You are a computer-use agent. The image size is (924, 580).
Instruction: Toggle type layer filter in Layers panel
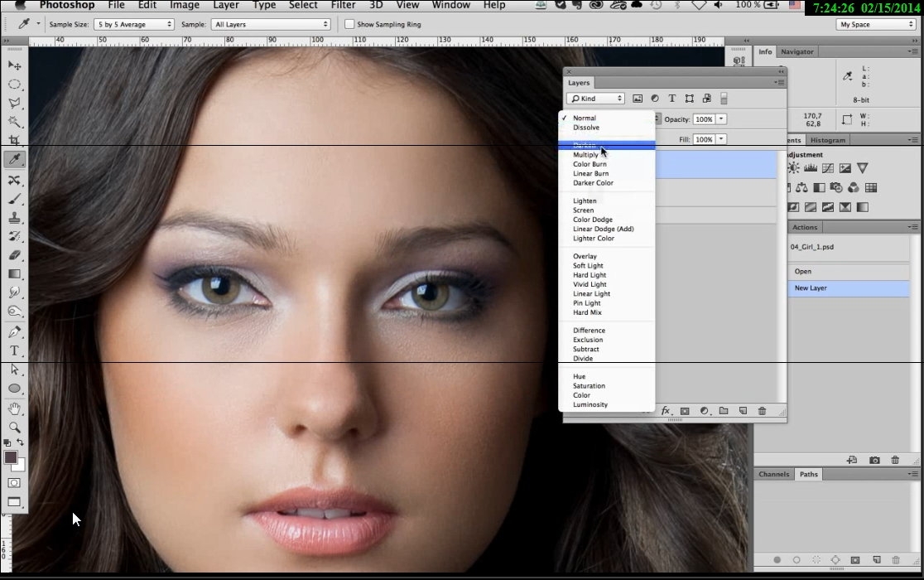671,99
